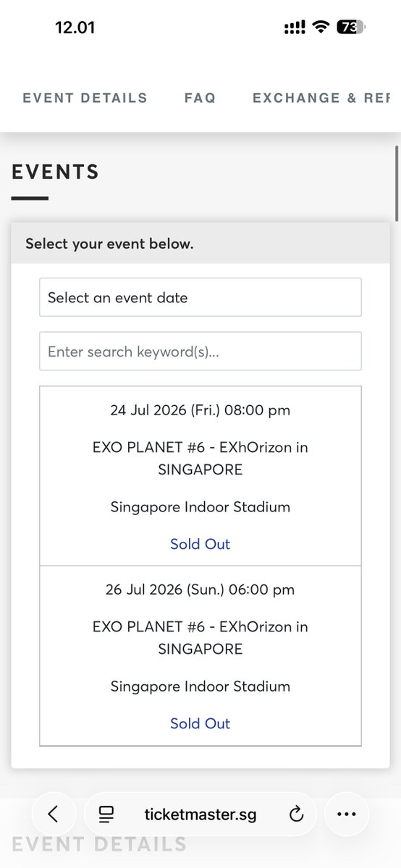Viewport: 401px width, 868px height.
Task: Select the 26 Jul 2026 event row
Action: tap(200, 655)
